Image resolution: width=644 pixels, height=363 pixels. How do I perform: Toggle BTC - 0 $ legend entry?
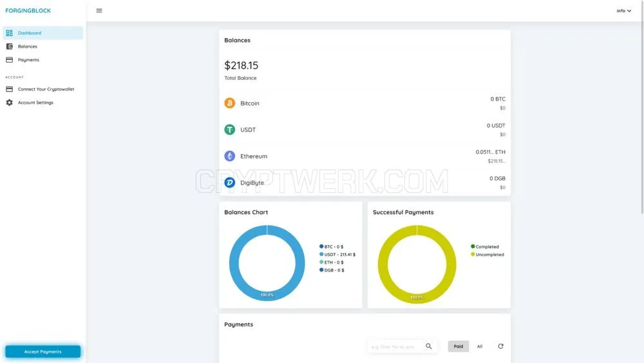click(x=331, y=247)
